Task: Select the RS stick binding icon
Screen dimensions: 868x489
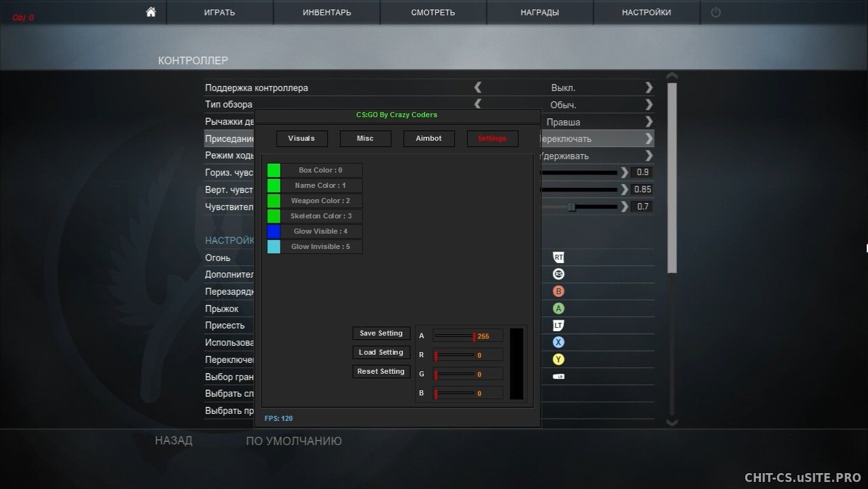Action: click(x=559, y=274)
